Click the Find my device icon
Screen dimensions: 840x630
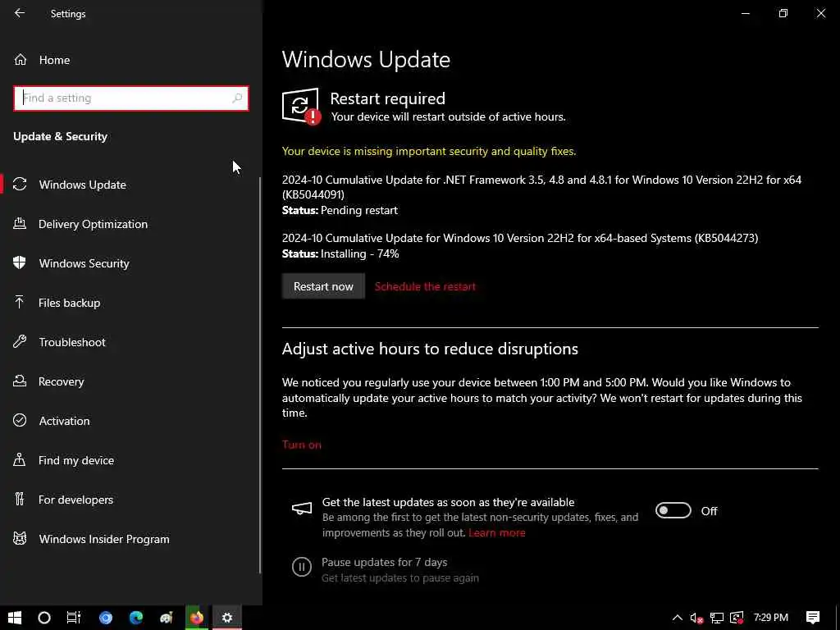(x=20, y=459)
